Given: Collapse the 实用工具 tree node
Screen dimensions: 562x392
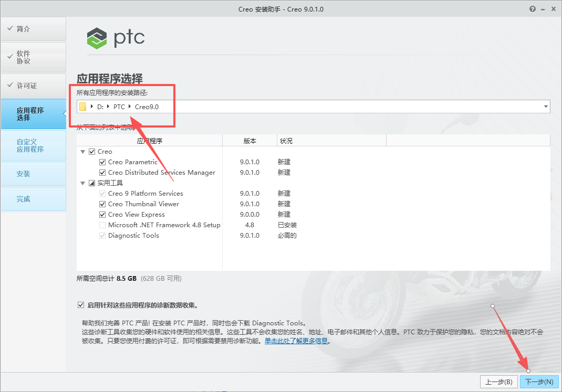Looking at the screenshot, I should tap(82, 183).
